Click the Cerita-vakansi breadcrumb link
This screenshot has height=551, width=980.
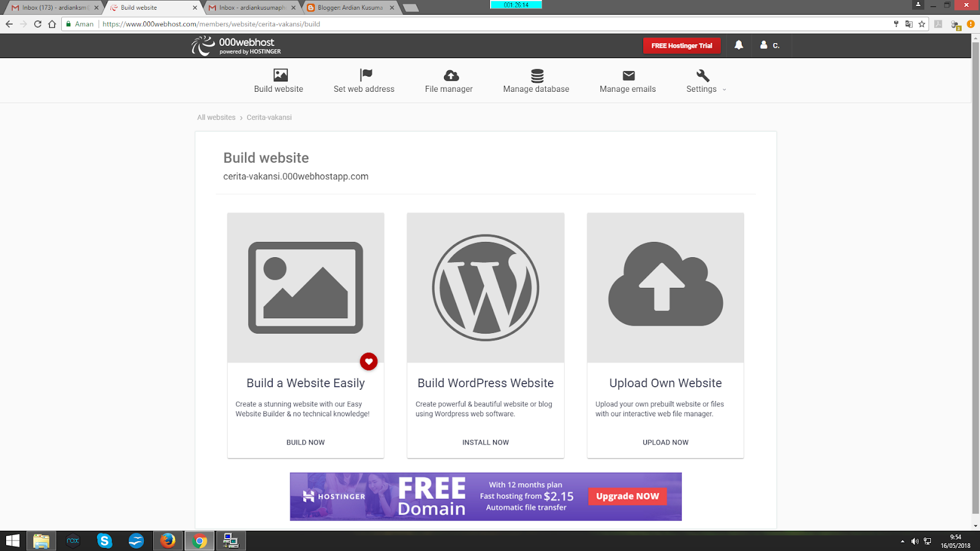(269, 118)
